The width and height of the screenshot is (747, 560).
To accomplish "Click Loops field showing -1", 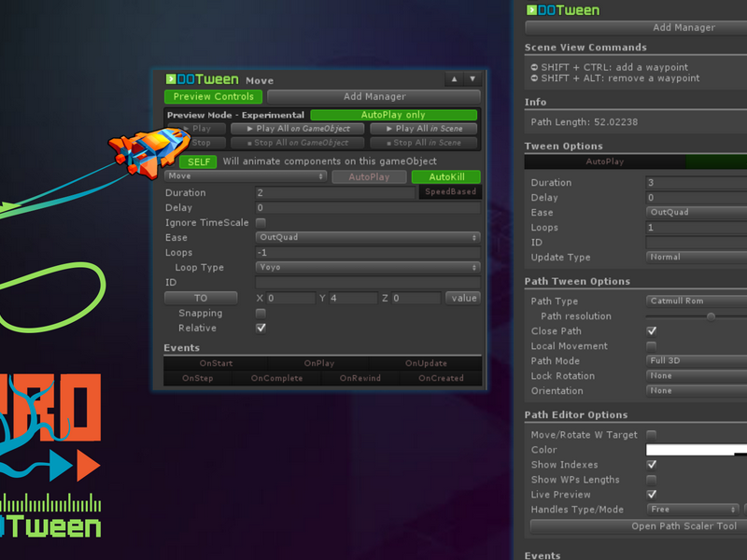I will coord(368,252).
